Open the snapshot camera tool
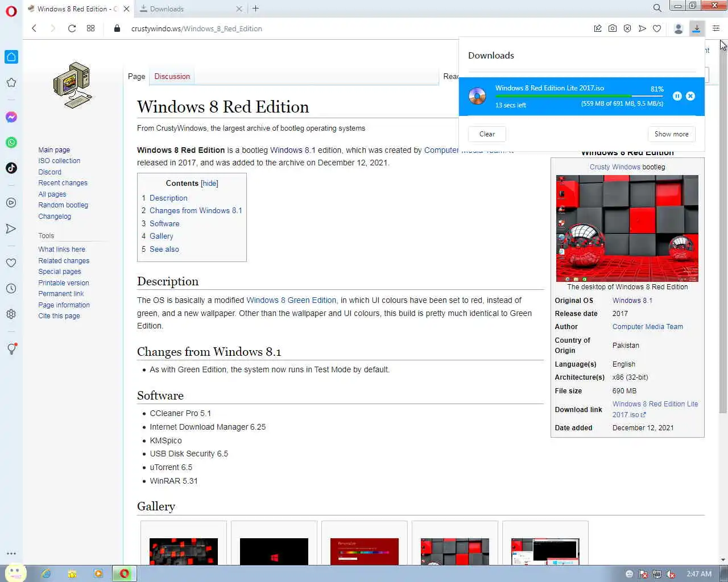Screen dimensions: 728x582 click(x=613, y=28)
